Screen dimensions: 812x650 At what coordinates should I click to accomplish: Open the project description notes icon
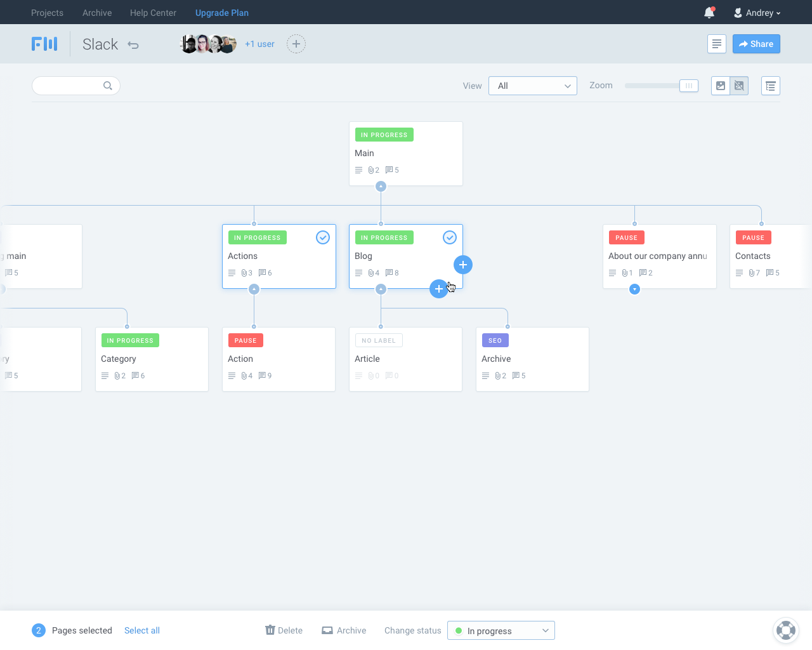point(717,44)
